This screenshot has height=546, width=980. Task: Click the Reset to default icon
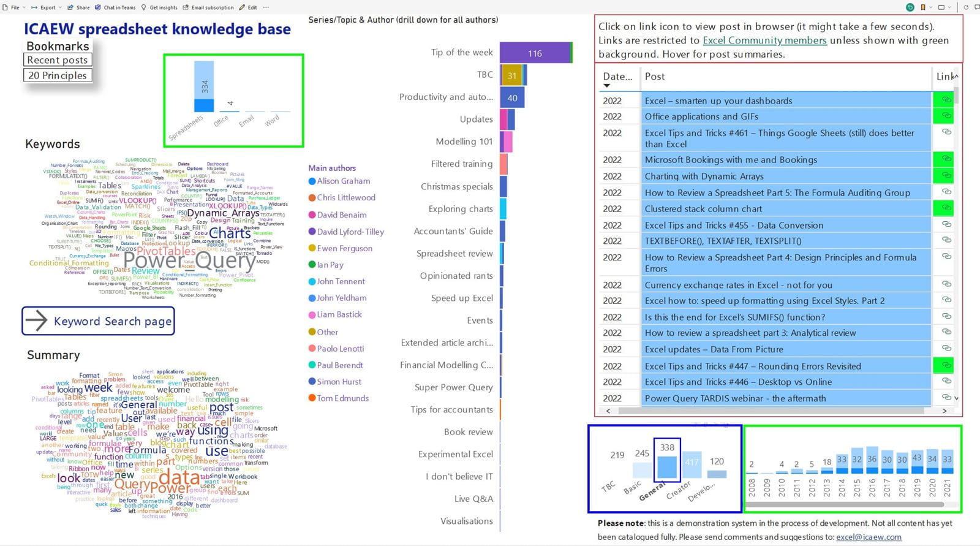910,7
